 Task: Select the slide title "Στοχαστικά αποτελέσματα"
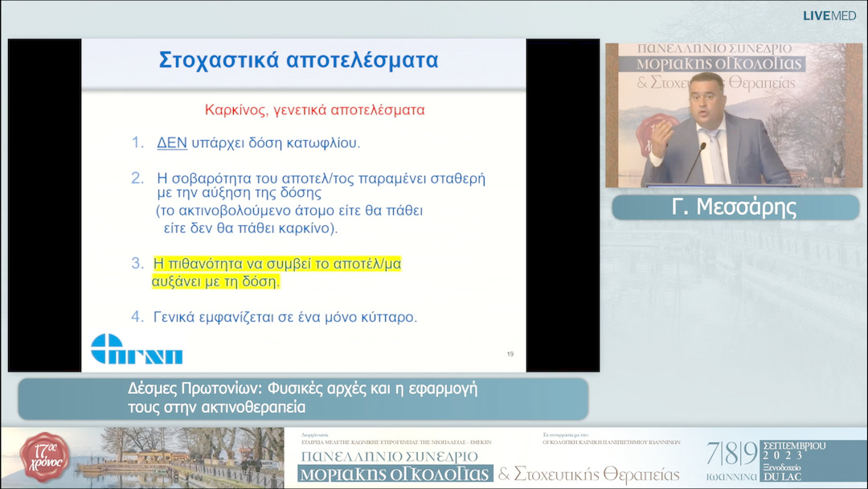297,59
